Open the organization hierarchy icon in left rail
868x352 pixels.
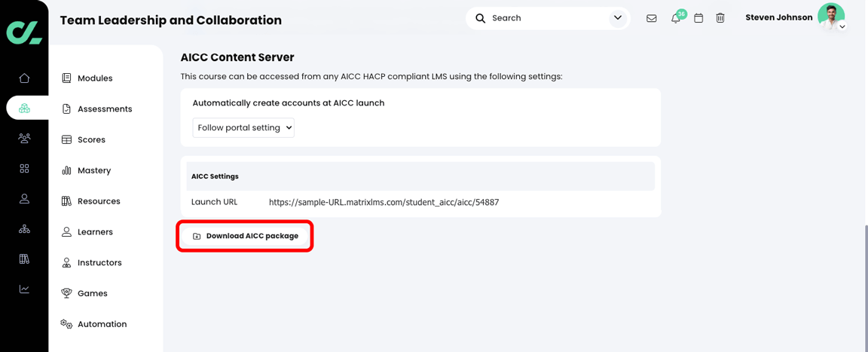[x=24, y=228]
